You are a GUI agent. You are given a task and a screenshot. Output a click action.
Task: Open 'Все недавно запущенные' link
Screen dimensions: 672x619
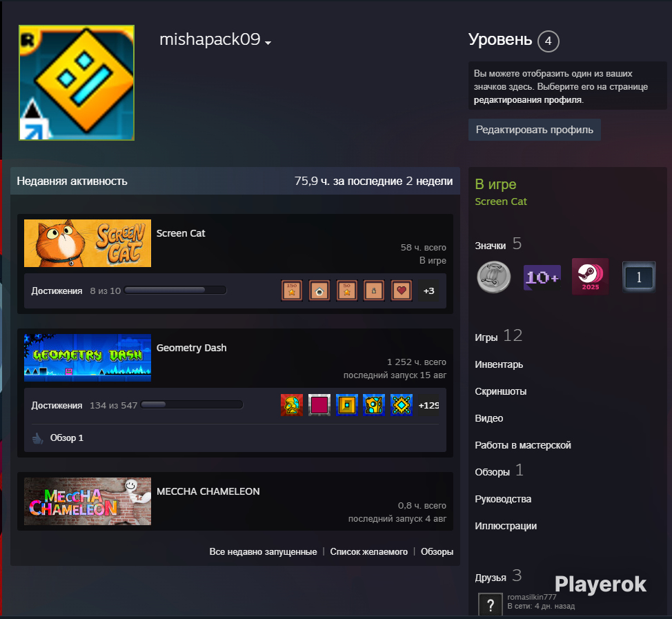point(263,551)
